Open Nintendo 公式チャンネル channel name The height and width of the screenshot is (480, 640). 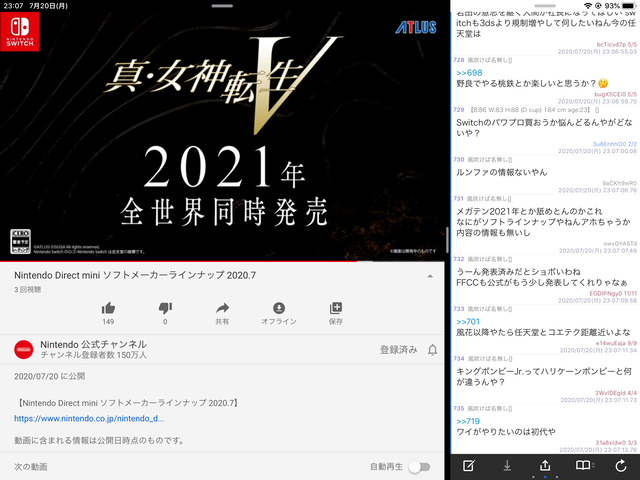click(93, 344)
